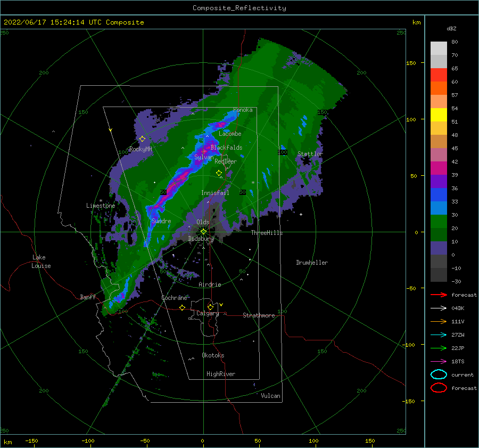Screen dimensions: 479x448
Task: Click the orange 111V arrow icon
Action: (439, 321)
